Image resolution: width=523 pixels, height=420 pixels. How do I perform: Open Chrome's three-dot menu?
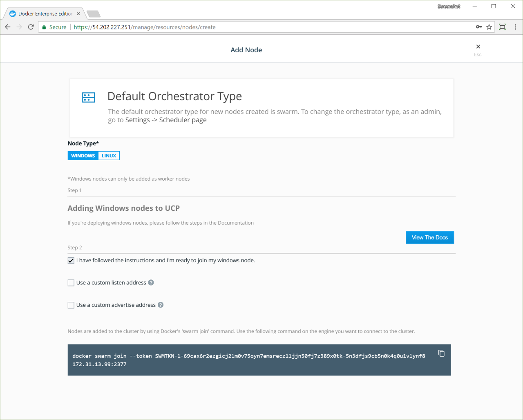[515, 27]
